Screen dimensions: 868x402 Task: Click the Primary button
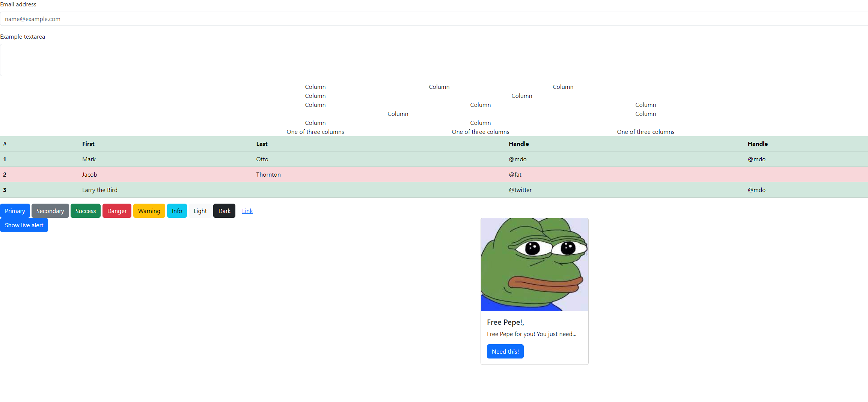coord(15,211)
